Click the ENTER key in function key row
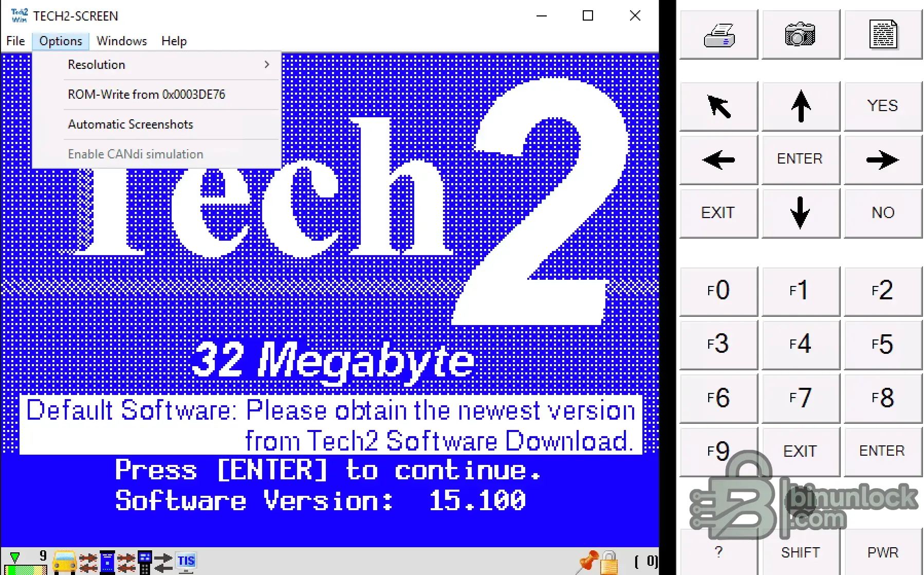This screenshot has height=575, width=924. pyautogui.click(x=883, y=452)
